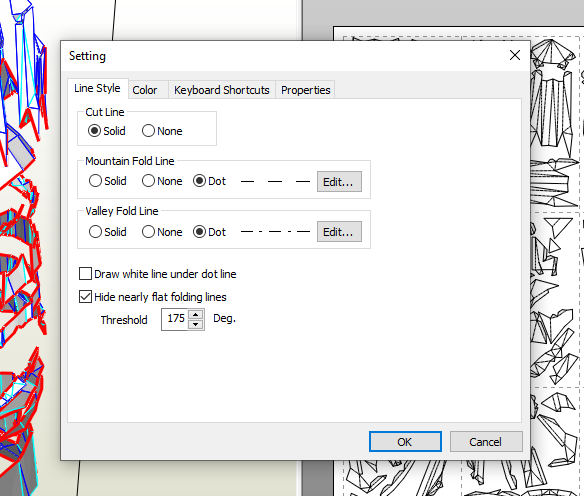Select the Line Style tab
Screen dimensions: 584x496
(98, 88)
